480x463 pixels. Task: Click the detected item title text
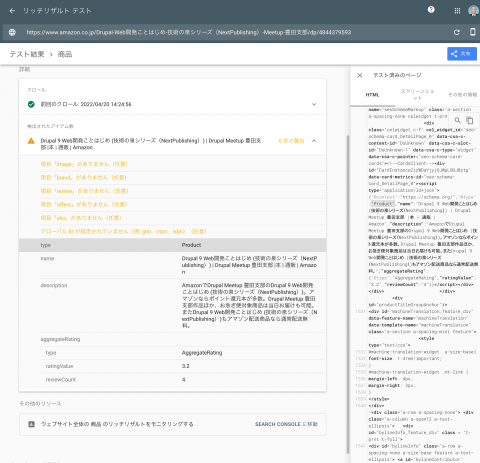pos(151,144)
